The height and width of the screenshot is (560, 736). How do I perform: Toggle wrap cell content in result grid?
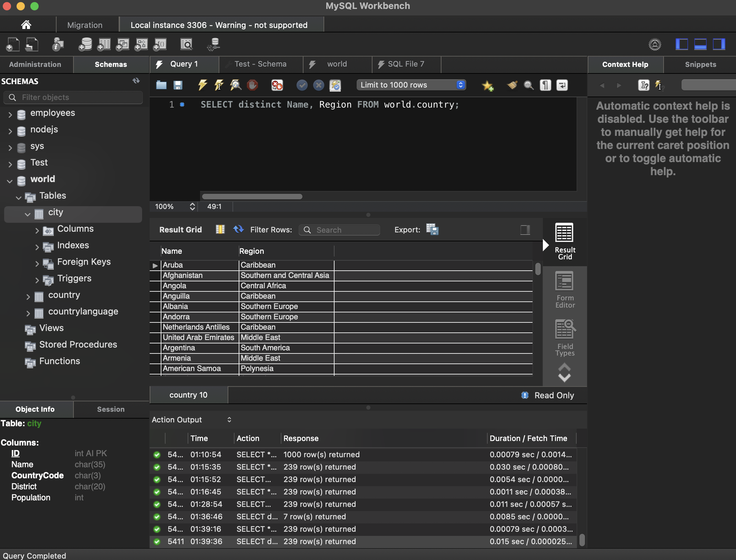[220, 230]
